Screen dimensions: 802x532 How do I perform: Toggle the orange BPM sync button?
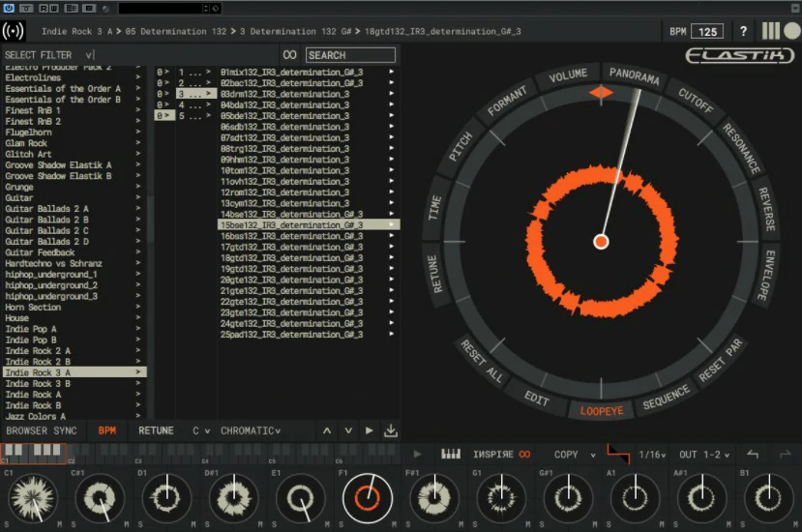coord(106,430)
